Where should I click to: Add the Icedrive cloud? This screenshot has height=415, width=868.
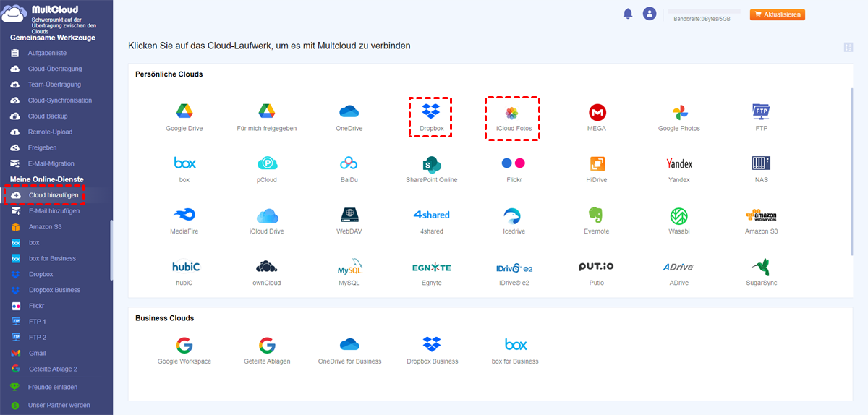tap(514, 221)
